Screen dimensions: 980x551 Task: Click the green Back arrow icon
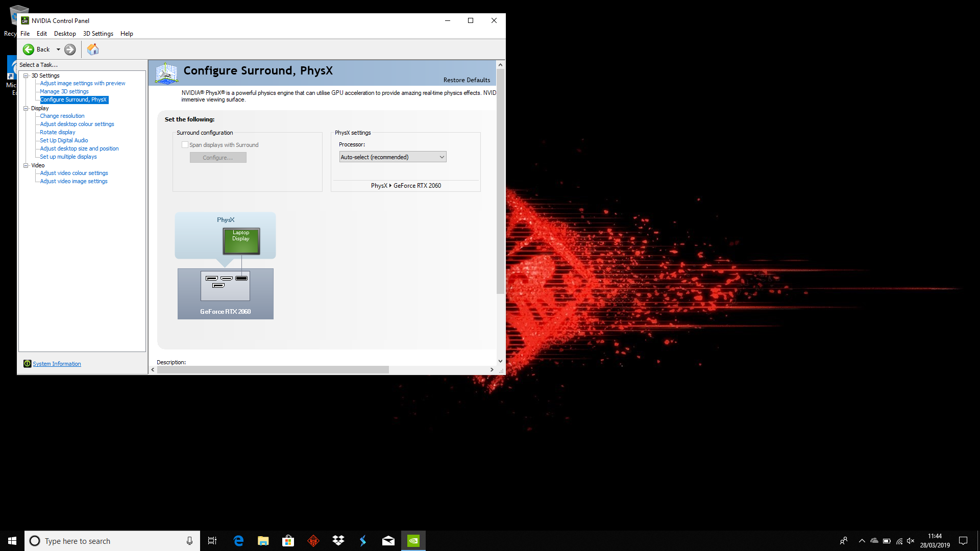coord(29,49)
